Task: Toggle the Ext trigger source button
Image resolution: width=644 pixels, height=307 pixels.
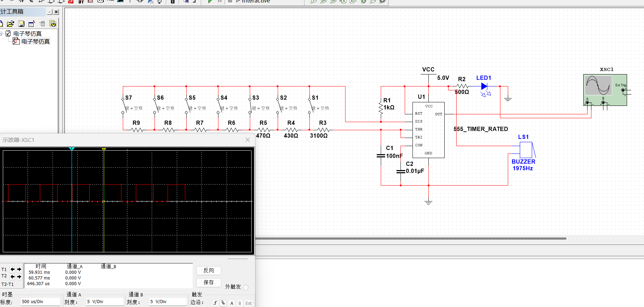Action: pyautogui.click(x=248, y=303)
